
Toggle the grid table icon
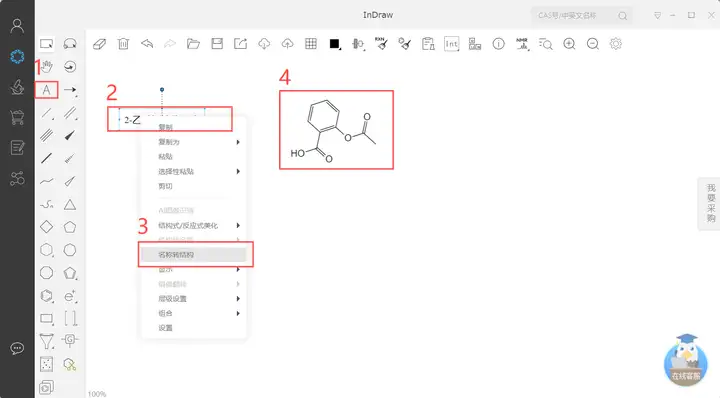click(311, 44)
